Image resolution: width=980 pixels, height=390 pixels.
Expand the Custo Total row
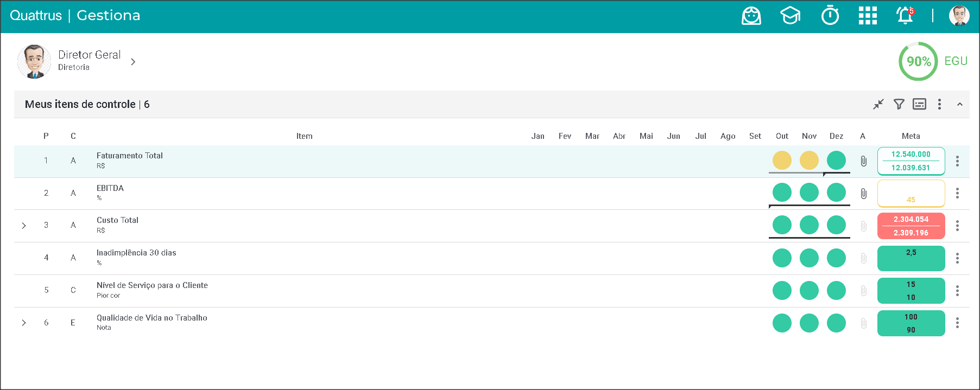pos(24,226)
